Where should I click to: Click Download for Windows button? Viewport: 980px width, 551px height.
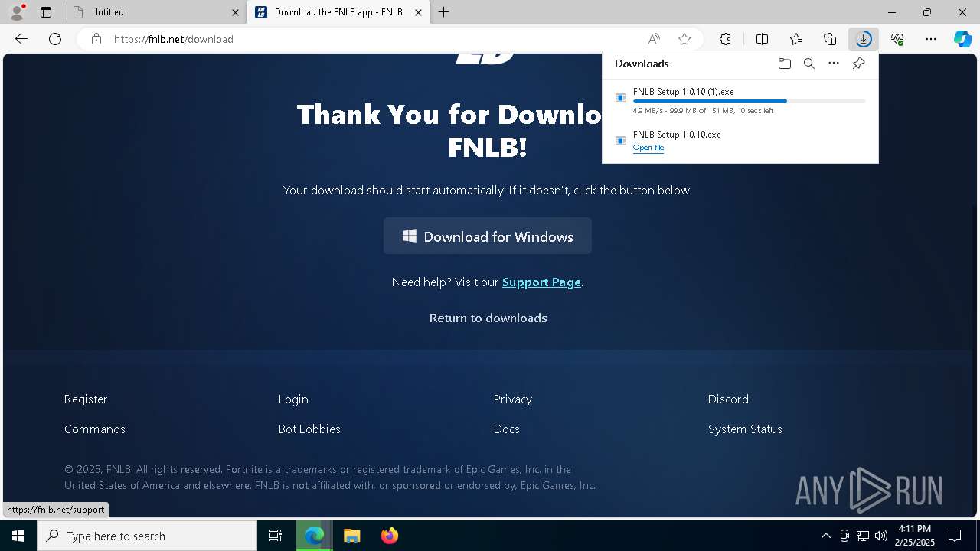pos(488,236)
